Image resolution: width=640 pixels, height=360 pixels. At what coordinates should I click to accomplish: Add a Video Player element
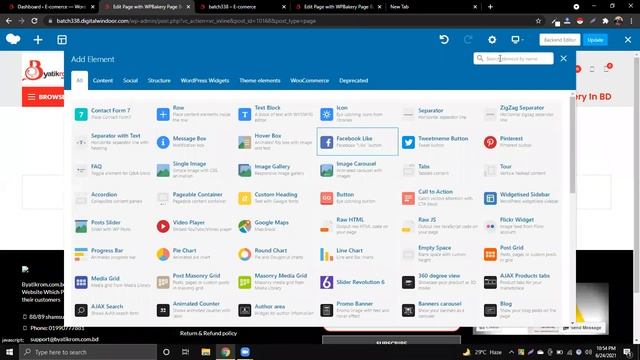(x=194, y=226)
